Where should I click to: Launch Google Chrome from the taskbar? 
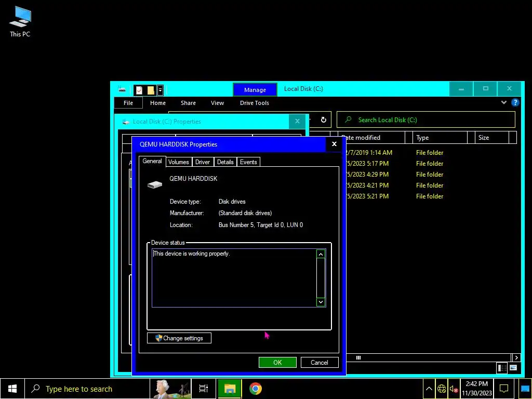pyautogui.click(x=256, y=389)
